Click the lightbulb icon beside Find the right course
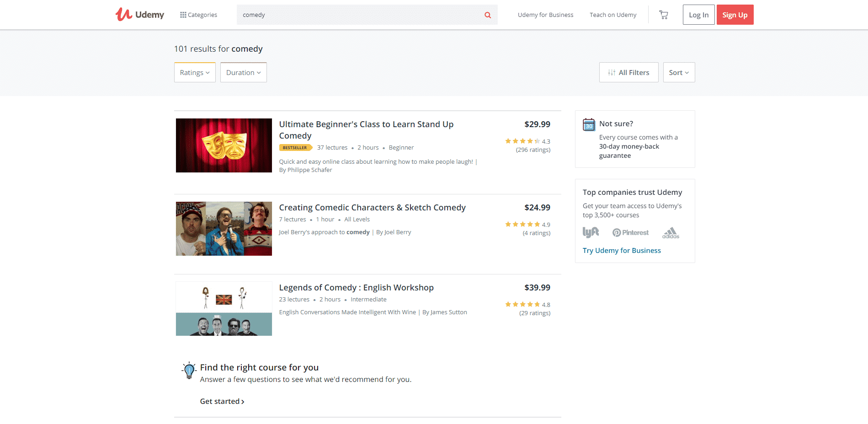The image size is (868, 424). click(x=189, y=370)
